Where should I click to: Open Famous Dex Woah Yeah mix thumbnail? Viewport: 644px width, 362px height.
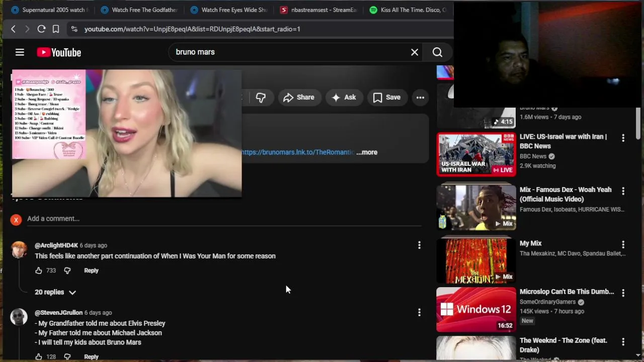(476, 208)
